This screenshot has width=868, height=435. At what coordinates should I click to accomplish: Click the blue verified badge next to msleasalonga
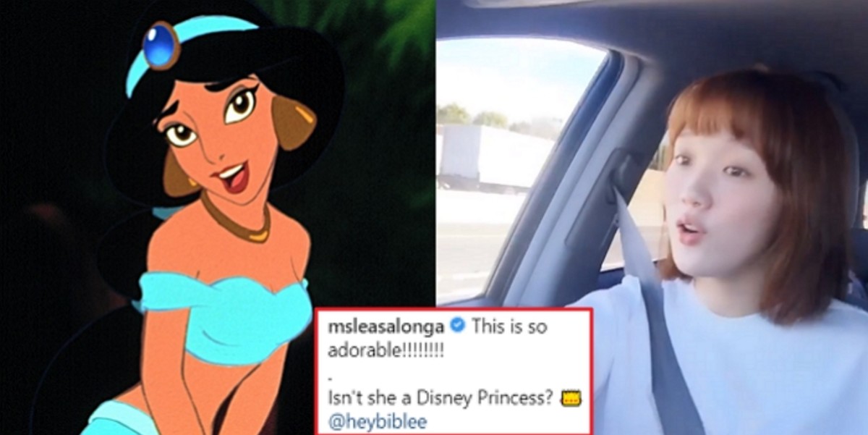(457, 326)
